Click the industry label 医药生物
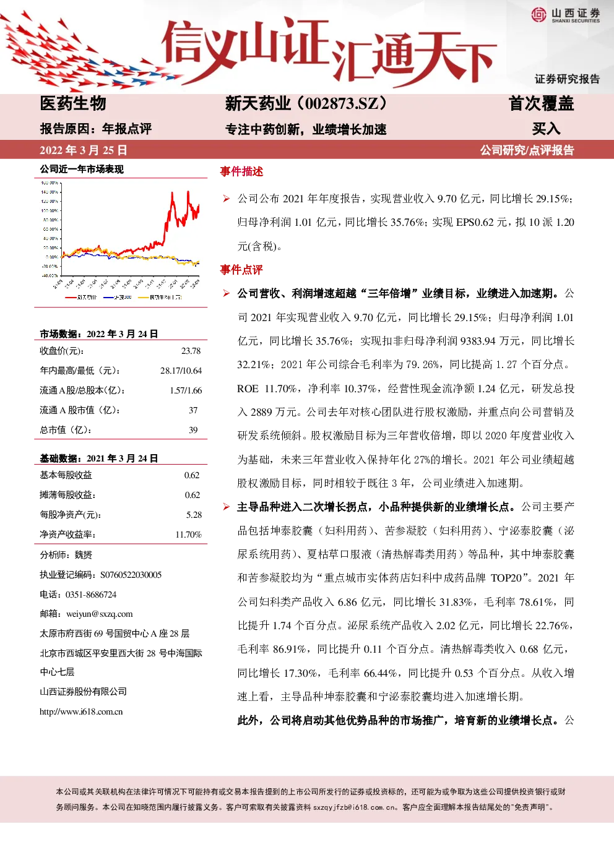 pyautogui.click(x=73, y=103)
